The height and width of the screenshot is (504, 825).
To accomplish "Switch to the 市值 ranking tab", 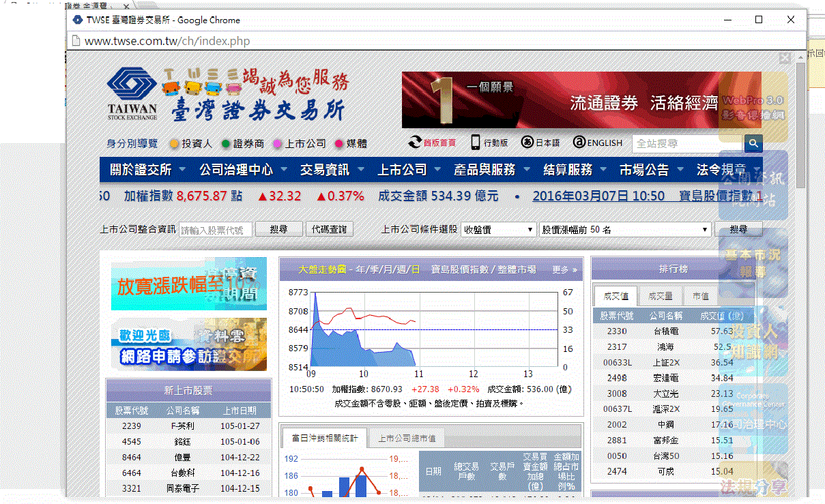I will click(x=699, y=295).
